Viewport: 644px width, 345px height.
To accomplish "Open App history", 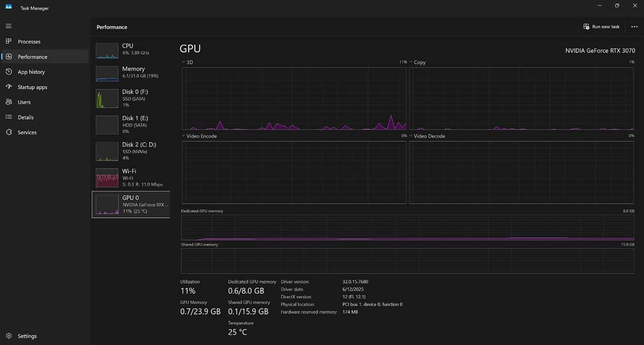I will (x=31, y=71).
